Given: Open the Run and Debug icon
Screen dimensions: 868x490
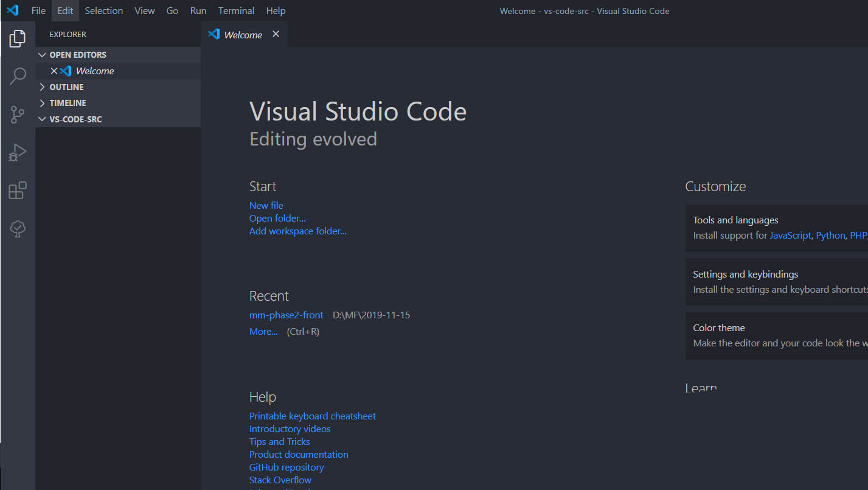Looking at the screenshot, I should (x=18, y=152).
